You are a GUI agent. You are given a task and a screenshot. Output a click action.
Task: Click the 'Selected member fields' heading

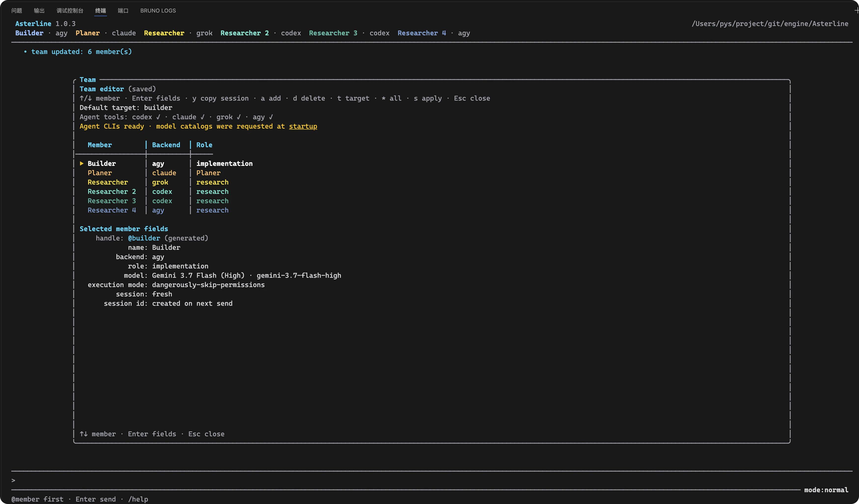pos(124,229)
